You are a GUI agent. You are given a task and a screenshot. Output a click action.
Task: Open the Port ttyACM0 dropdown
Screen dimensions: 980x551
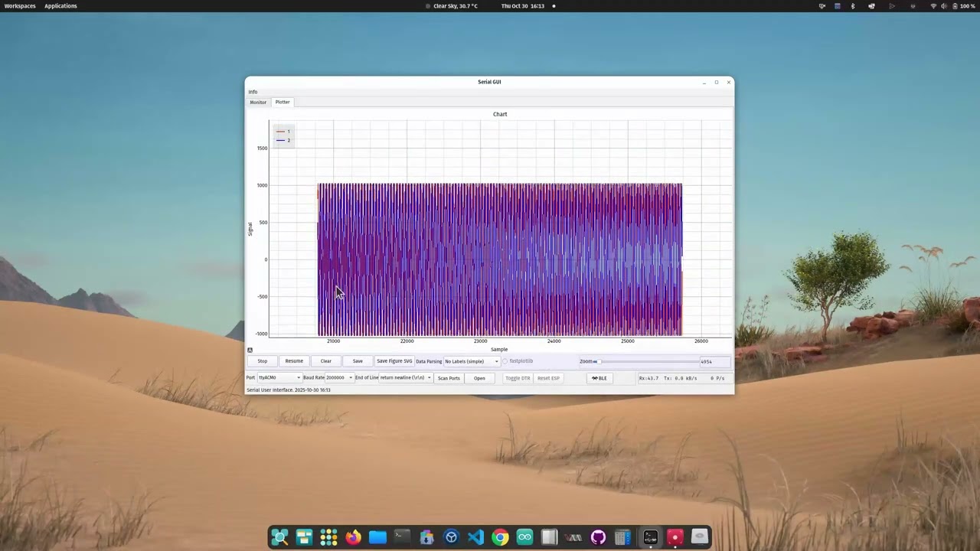click(x=279, y=377)
